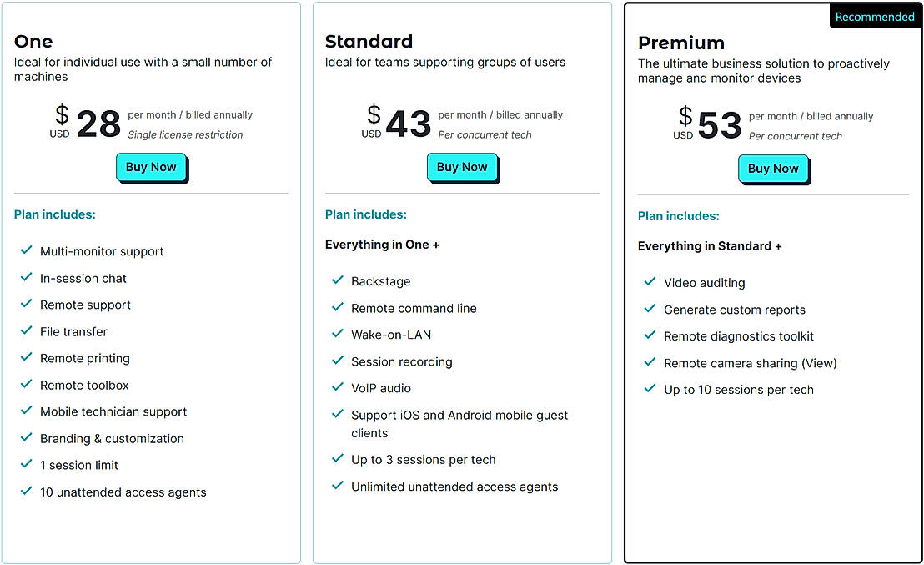Image resolution: width=924 pixels, height=565 pixels.
Task: Click the checkmark beside Remote toolbox
Action: [x=26, y=384]
